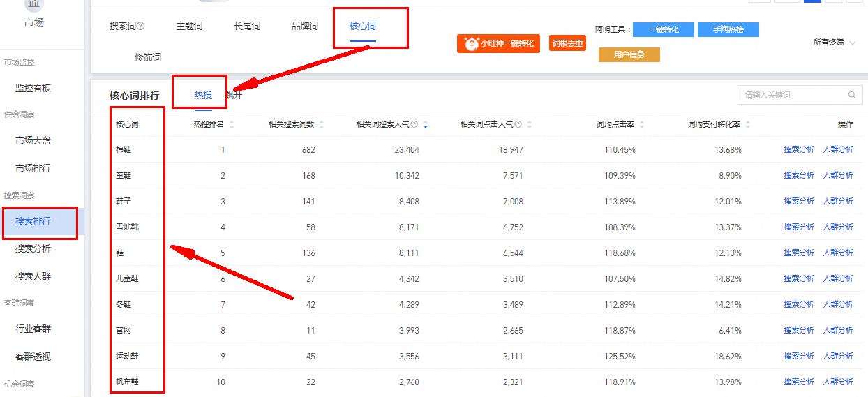Image resolution: width=868 pixels, height=397 pixels.
Task: Click the help icon beside 相关词搜索人气
Action: [414, 124]
